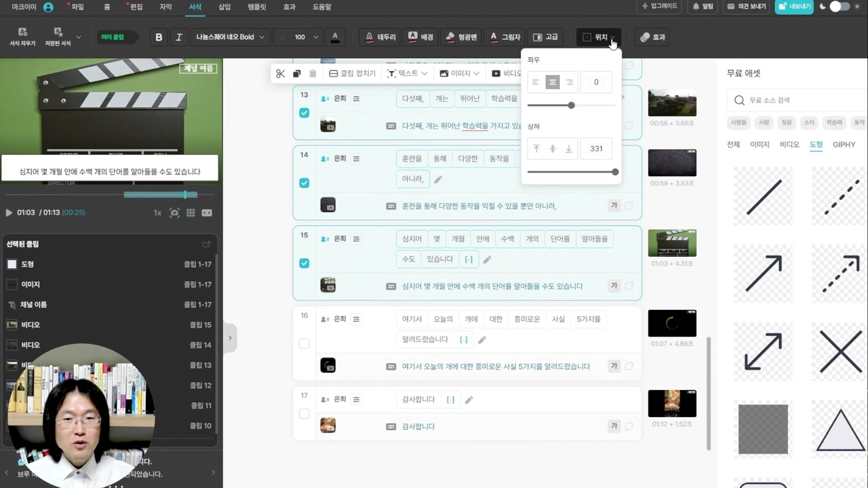Open the 이미지 insert dropdown

click(x=460, y=74)
